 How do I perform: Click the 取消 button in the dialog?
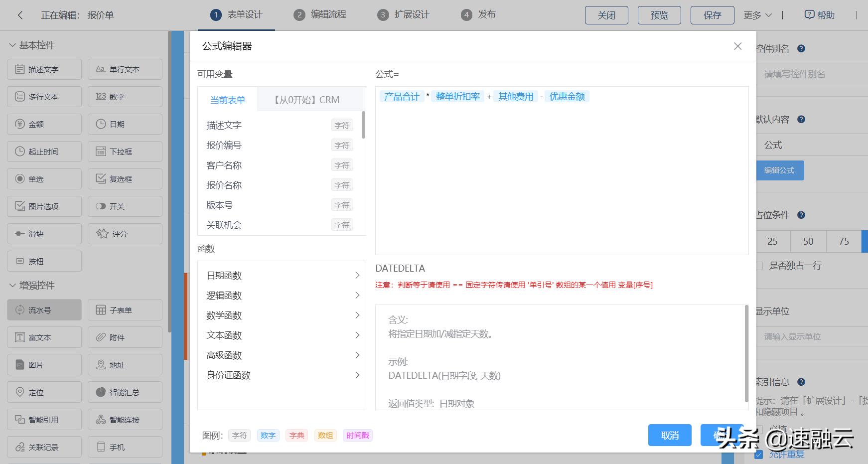click(670, 435)
